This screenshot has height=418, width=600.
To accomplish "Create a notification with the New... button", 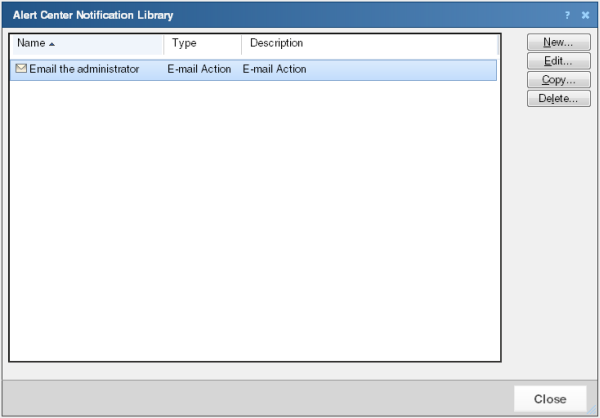I will (559, 42).
